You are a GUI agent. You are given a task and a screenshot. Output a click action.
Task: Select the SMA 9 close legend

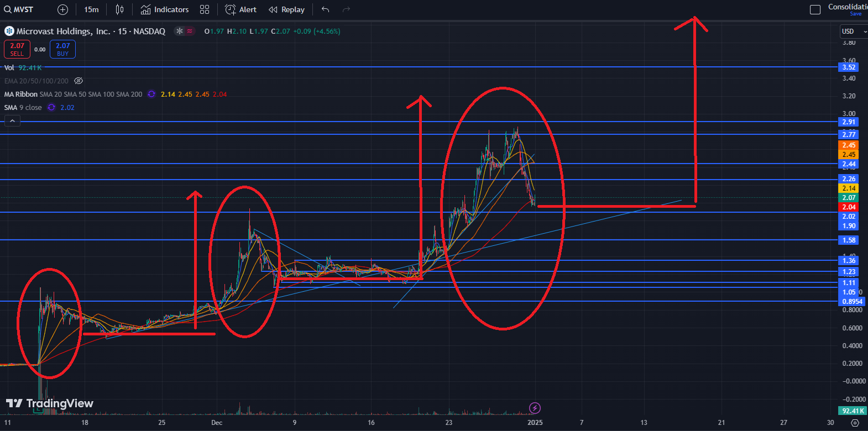point(23,107)
